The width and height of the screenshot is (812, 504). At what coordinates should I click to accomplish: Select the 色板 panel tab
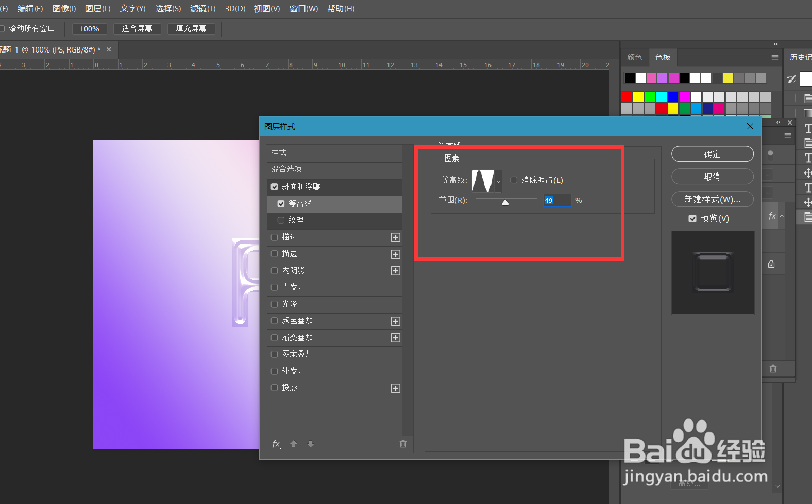click(x=663, y=57)
